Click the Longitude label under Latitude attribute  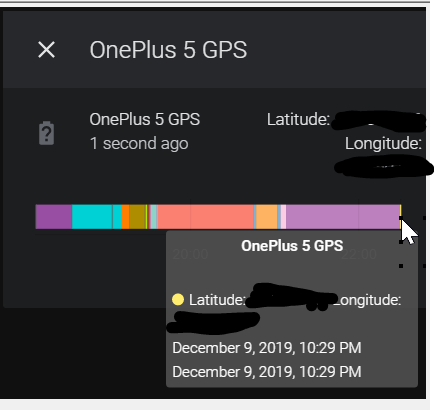pyautogui.click(x=383, y=144)
